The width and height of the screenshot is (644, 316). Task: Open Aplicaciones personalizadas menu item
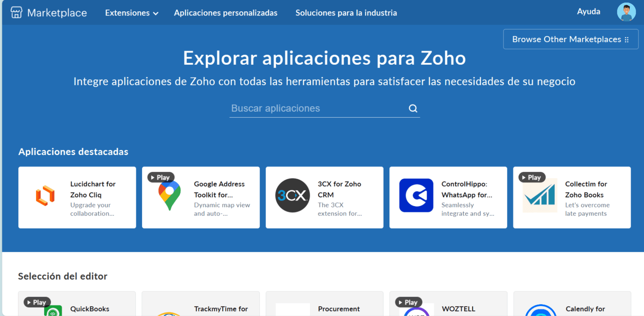pyautogui.click(x=225, y=13)
